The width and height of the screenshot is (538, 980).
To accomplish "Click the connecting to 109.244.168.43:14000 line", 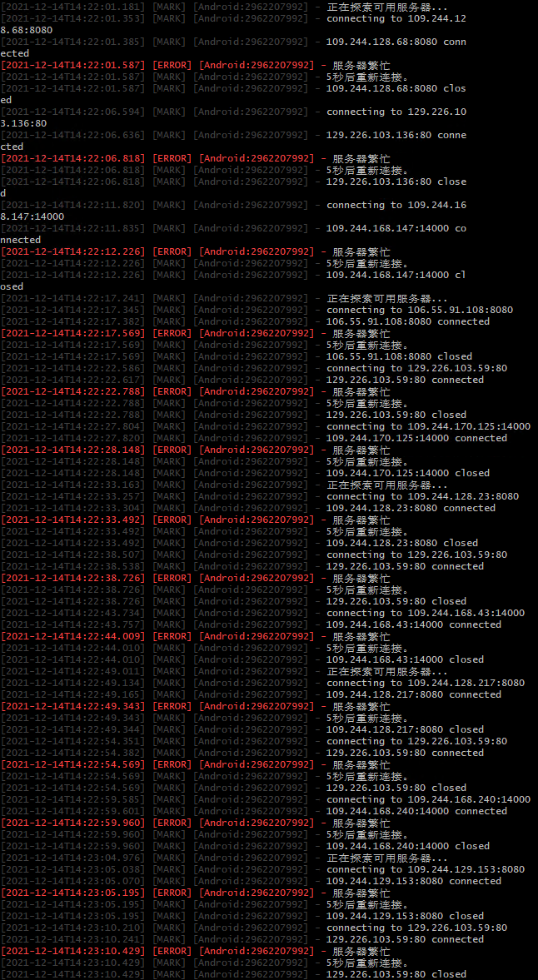I will [x=262, y=613].
